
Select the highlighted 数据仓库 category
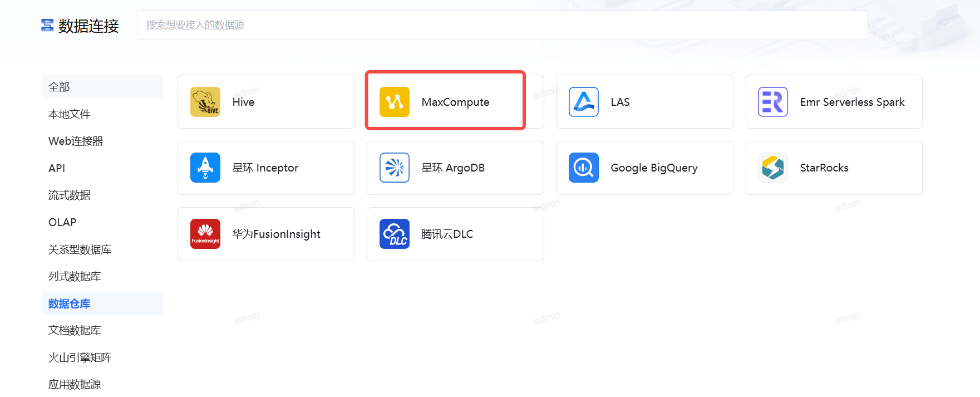click(x=102, y=303)
